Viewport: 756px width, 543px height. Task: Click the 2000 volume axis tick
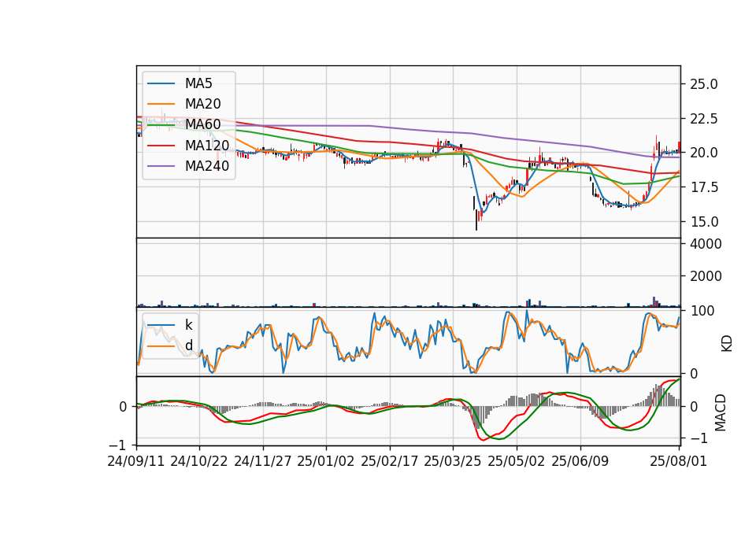706,276
